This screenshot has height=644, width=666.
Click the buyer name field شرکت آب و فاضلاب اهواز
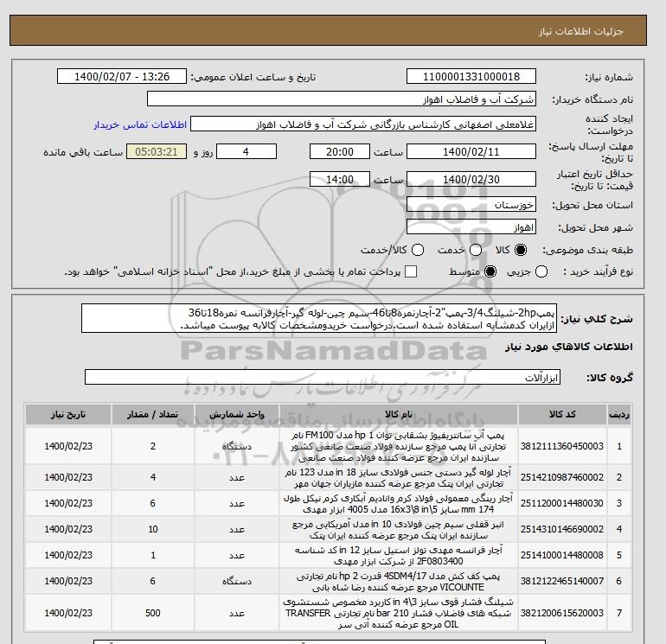[x=342, y=99]
